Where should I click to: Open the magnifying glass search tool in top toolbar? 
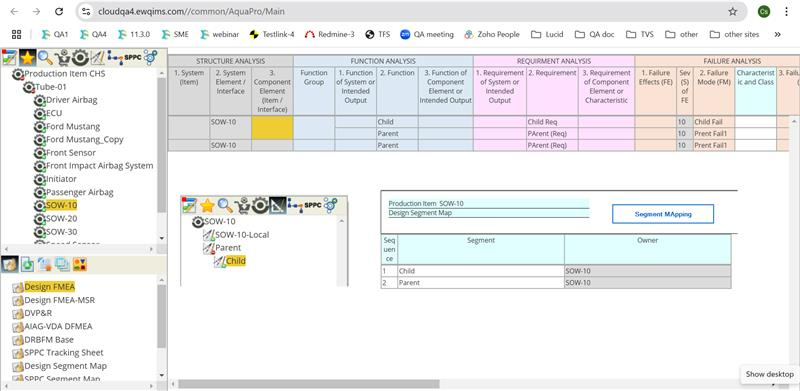click(x=45, y=57)
